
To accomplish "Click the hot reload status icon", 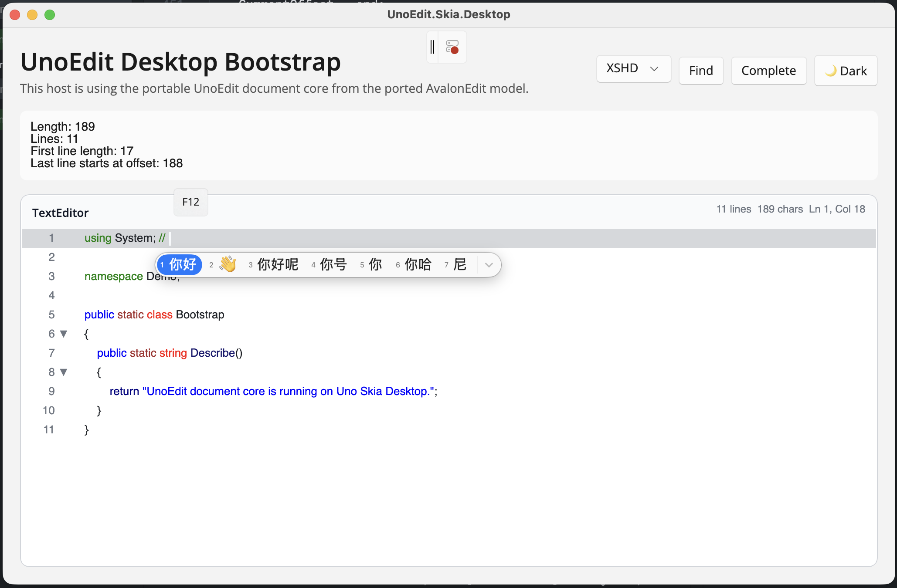I will (452, 47).
